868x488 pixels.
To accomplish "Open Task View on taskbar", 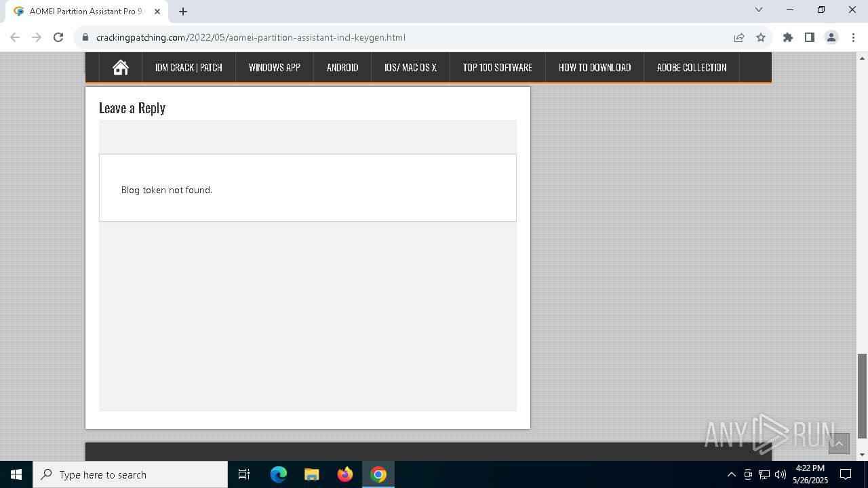I will point(244,474).
